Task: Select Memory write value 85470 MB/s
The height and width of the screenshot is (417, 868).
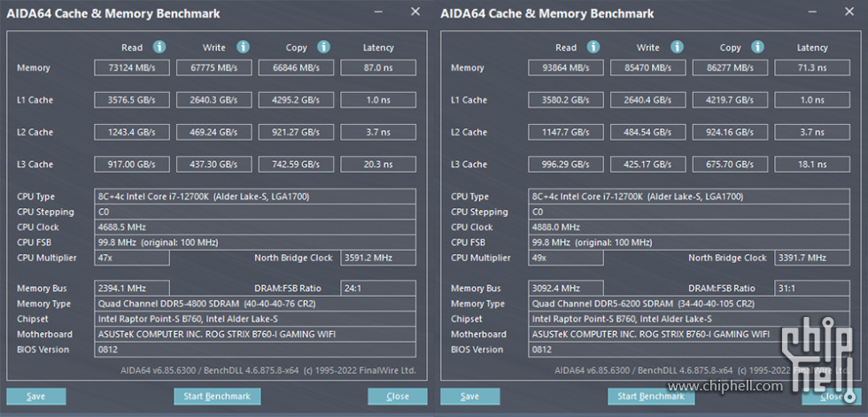Action: (x=647, y=68)
